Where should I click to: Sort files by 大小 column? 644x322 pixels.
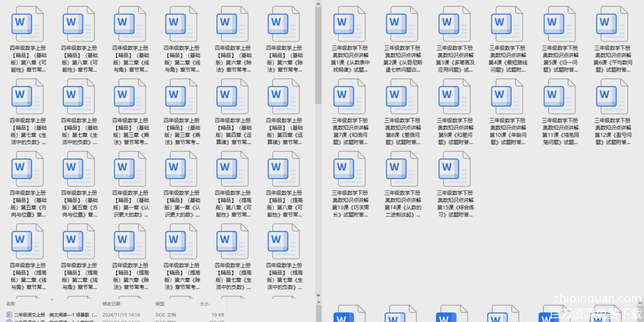pyautogui.click(x=204, y=304)
